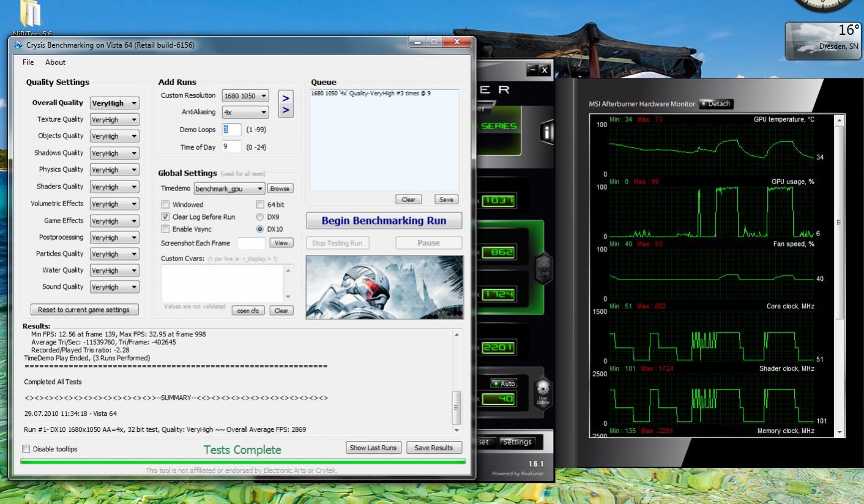Viewport: 864px width, 504px height.
Task: Save the run queue
Action: coord(446,199)
